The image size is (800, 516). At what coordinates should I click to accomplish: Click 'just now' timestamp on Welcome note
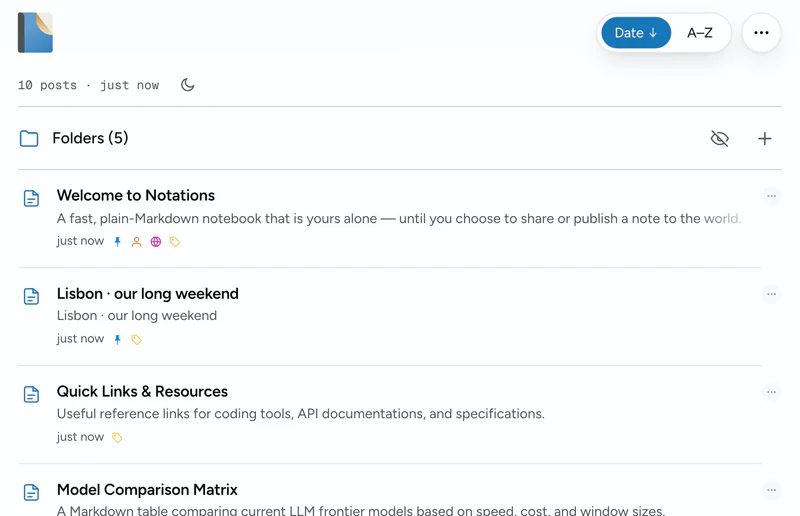pos(80,241)
